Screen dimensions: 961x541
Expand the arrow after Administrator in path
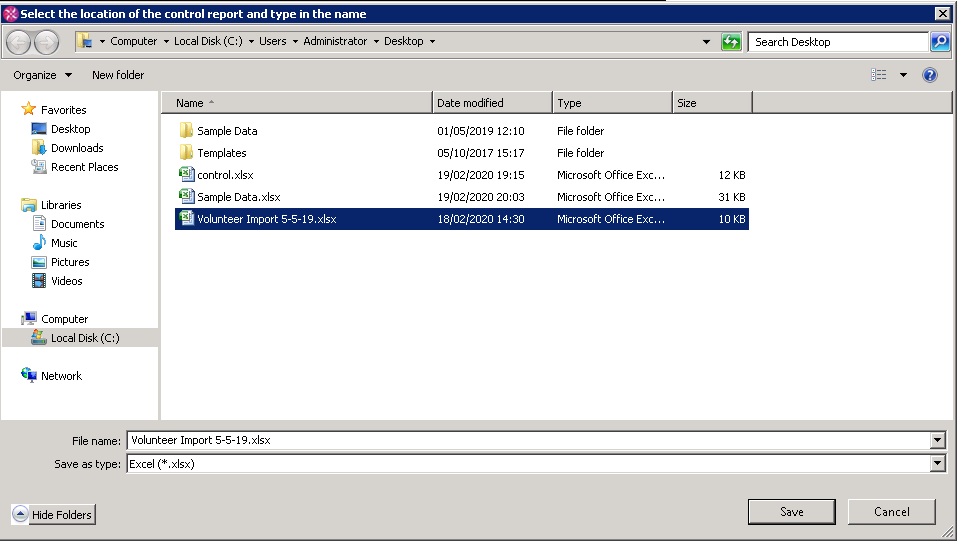(x=376, y=41)
